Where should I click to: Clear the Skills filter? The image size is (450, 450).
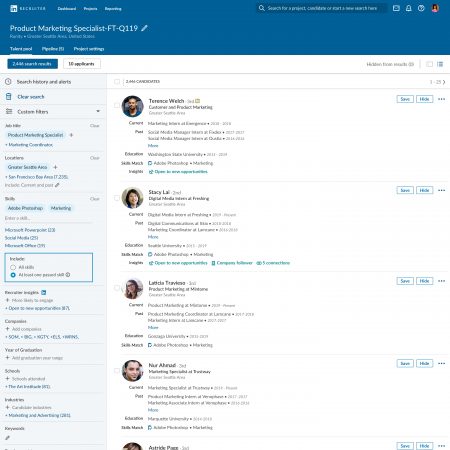95,199
